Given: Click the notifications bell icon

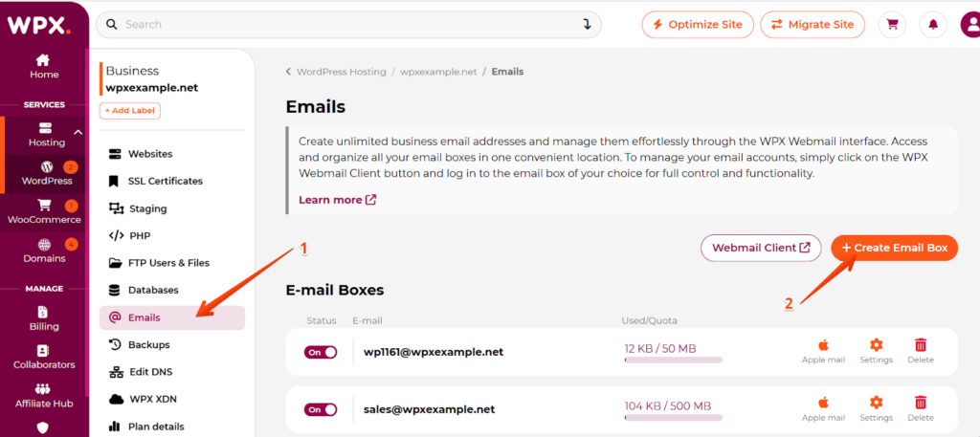Looking at the screenshot, I should tap(933, 25).
